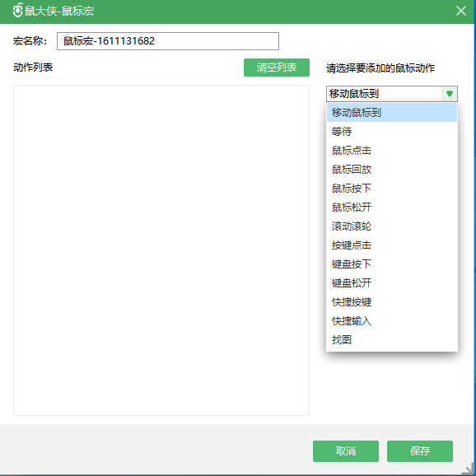Focus the 宏名称 macro name field
The height and width of the screenshot is (476, 476).
tap(168, 41)
